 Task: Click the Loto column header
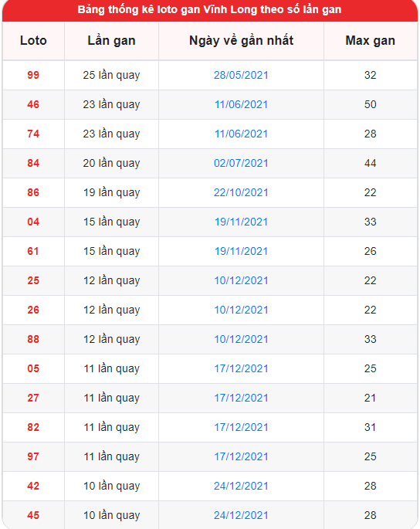tap(33, 41)
